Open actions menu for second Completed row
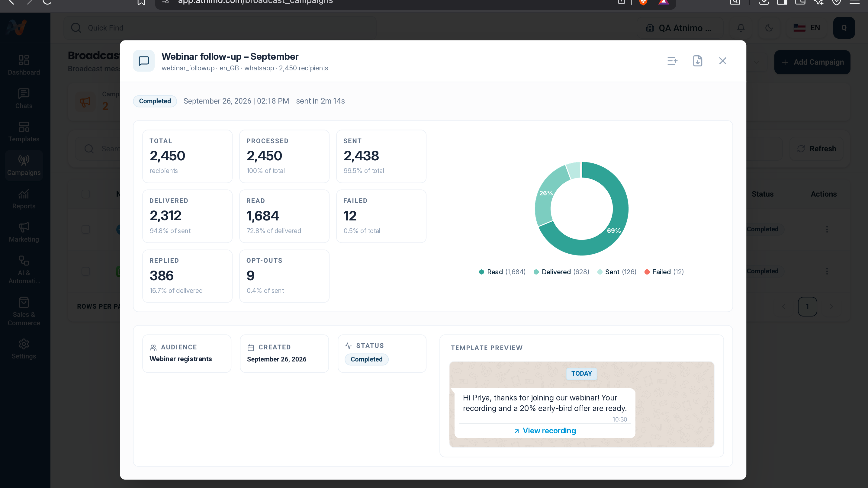The height and width of the screenshot is (488, 868). pos(827,271)
